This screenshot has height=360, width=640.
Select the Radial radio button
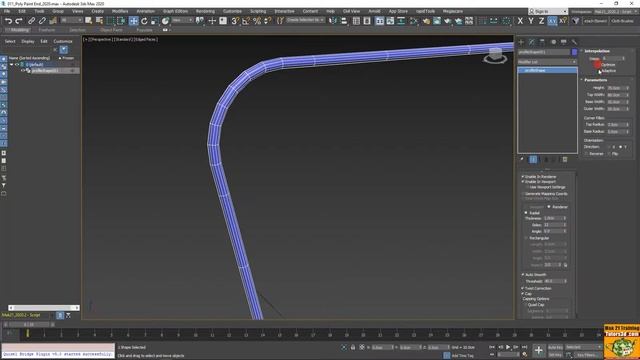[x=526, y=213]
